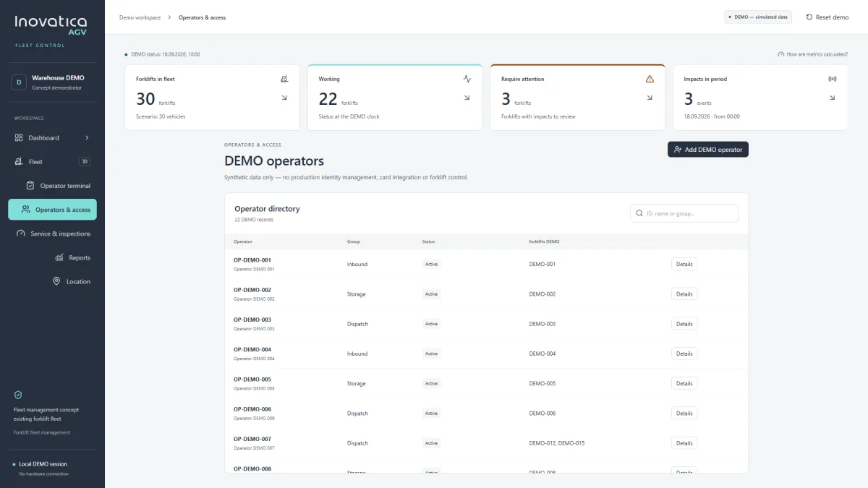Click the Operators & access people icon
The height and width of the screenshot is (488, 868).
[26, 210]
